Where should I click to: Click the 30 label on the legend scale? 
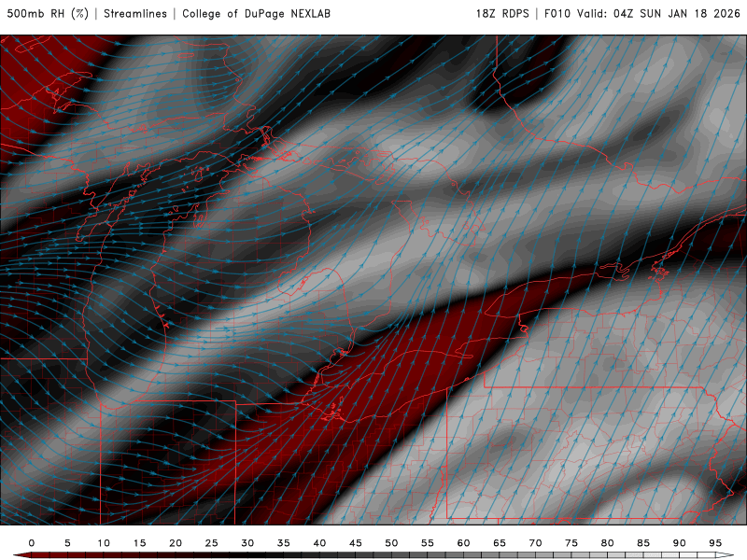[247, 543]
